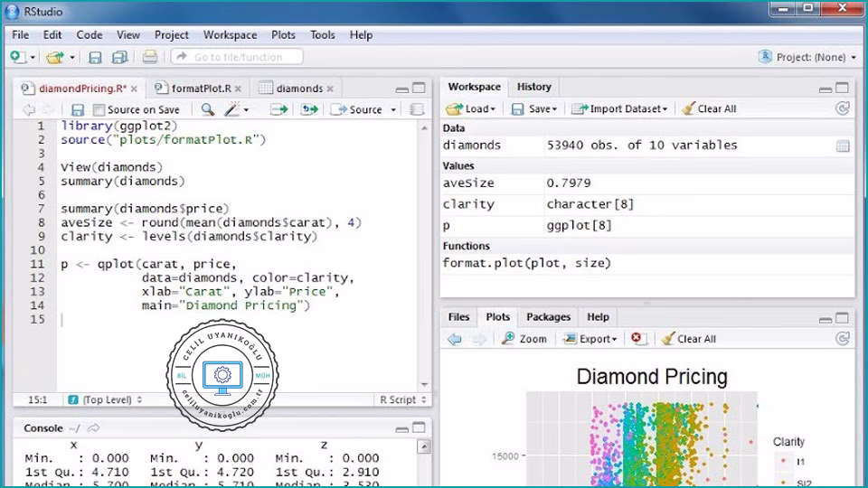The height and width of the screenshot is (488, 868).
Task: Click the editor back navigation arrow
Action: (29, 109)
